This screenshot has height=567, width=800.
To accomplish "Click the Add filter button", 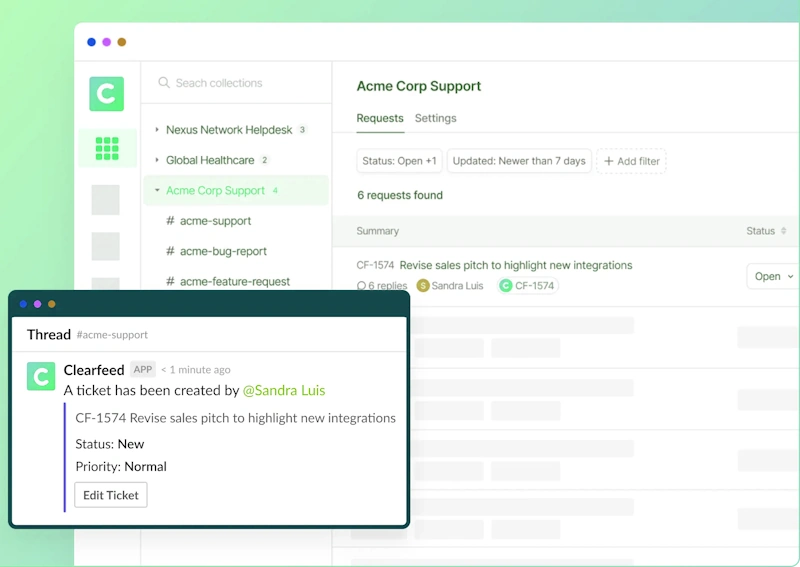I will click(x=631, y=161).
